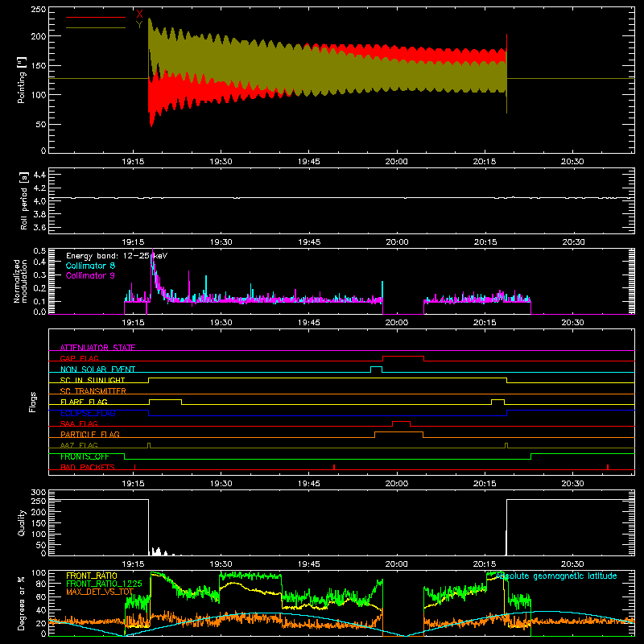This screenshot has height=644, width=644.
Task: Click the BAD_PACKETS tick mark near 19:49
Action: coord(334,467)
